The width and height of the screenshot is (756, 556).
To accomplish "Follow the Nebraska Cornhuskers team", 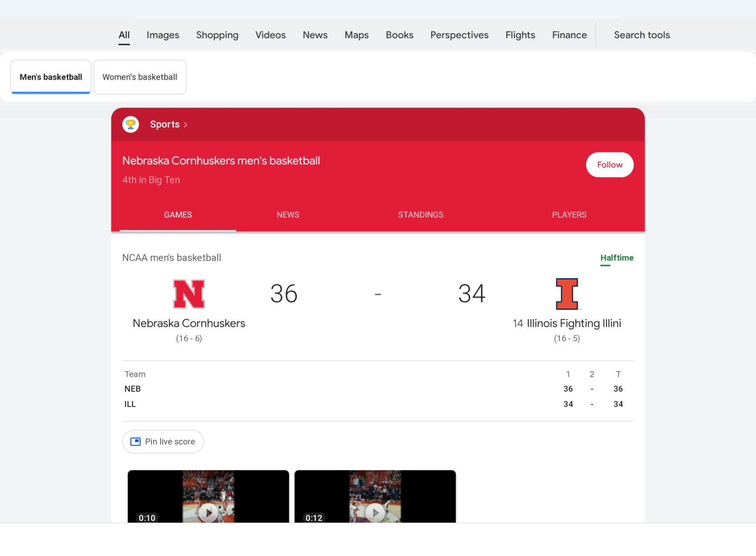I will [x=610, y=164].
